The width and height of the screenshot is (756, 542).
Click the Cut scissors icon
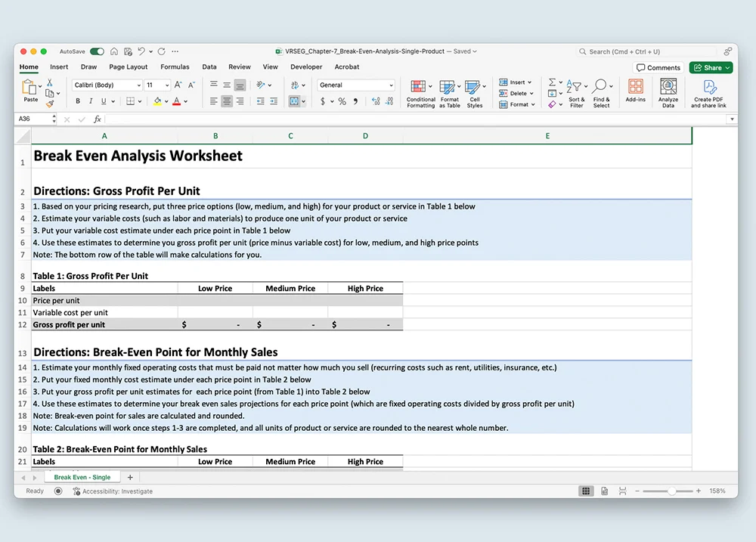[x=49, y=83]
